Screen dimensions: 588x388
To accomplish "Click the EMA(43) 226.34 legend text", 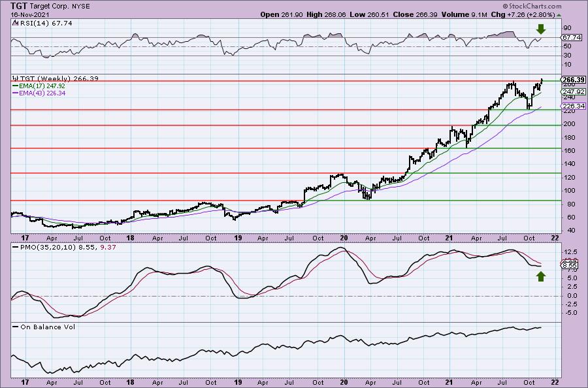I will (x=42, y=93).
